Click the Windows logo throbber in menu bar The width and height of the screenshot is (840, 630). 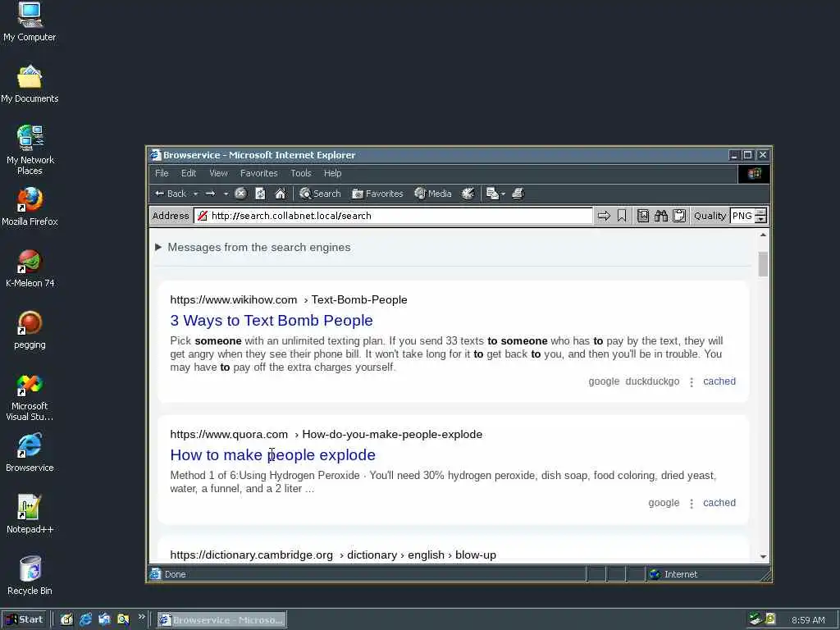tap(754, 173)
